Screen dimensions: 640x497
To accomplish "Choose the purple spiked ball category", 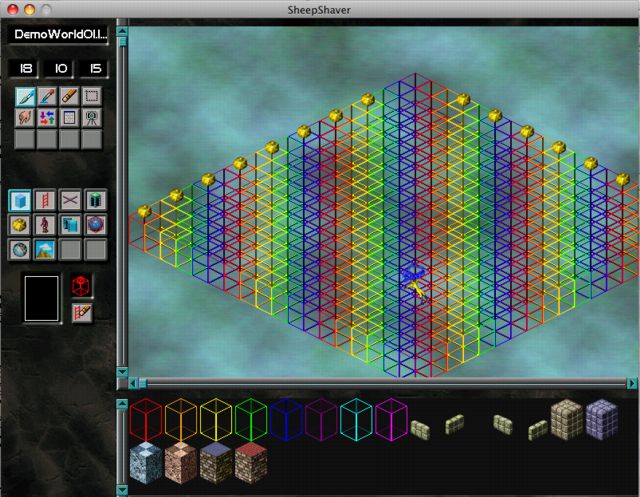I will [x=96, y=225].
